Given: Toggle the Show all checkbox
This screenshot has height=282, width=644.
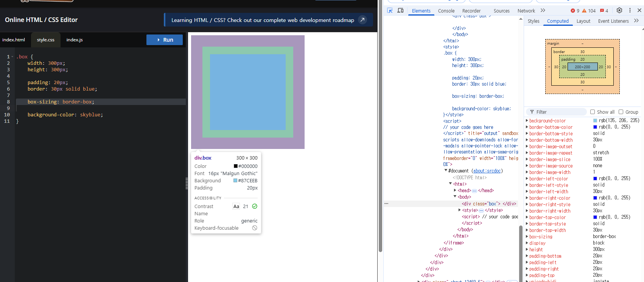Looking at the screenshot, I should click(x=593, y=112).
